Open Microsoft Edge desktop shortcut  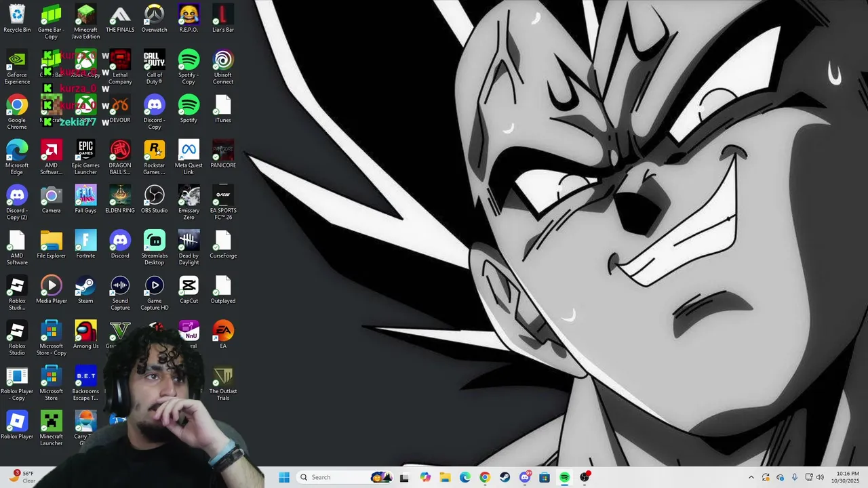[x=17, y=157]
